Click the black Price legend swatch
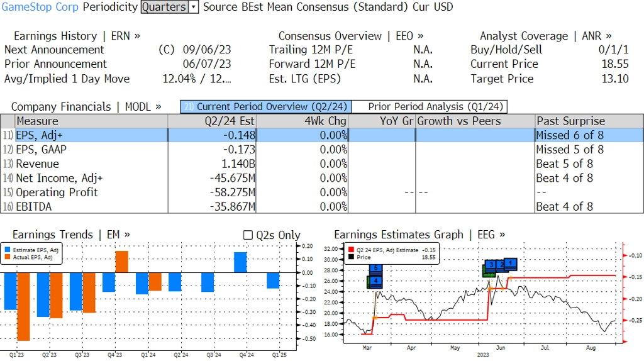The height and width of the screenshot is (361, 644). (x=351, y=257)
